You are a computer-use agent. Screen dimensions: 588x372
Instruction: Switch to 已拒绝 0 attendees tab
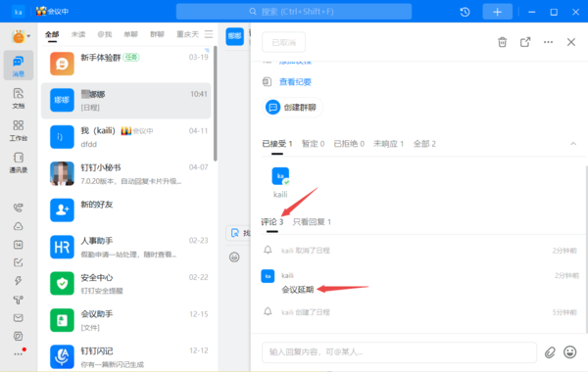pyautogui.click(x=349, y=144)
